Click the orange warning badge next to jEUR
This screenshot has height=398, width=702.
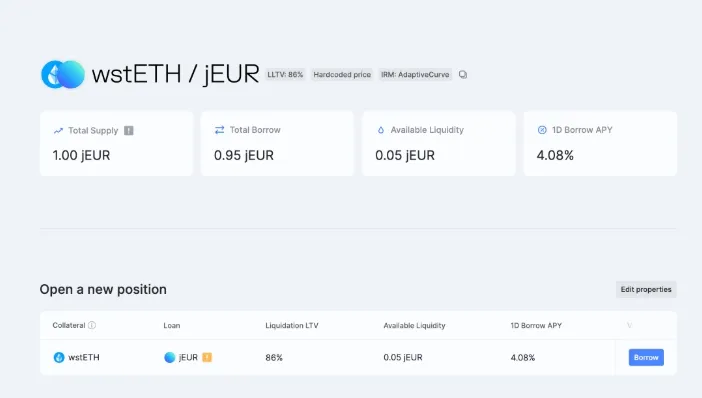[x=207, y=357]
